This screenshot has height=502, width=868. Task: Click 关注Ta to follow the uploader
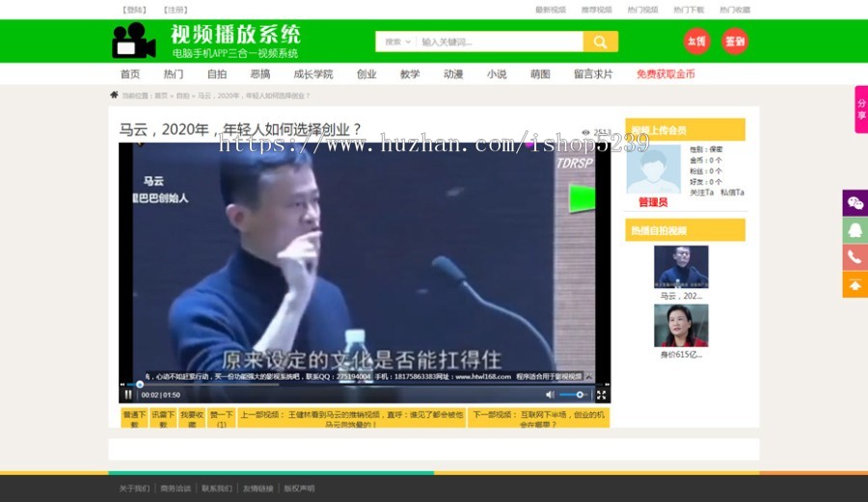click(701, 193)
